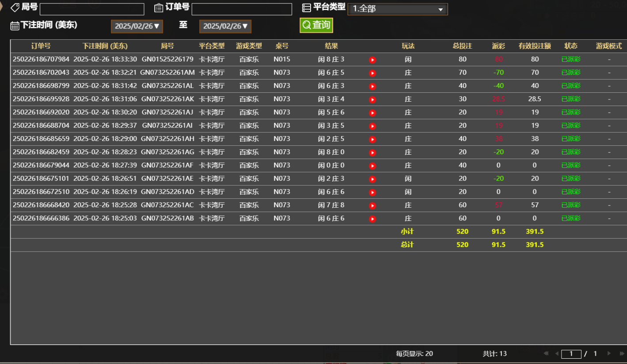The width and height of the screenshot is (627, 364).
Task: Click inside the 订单号 input field
Action: [x=241, y=9]
